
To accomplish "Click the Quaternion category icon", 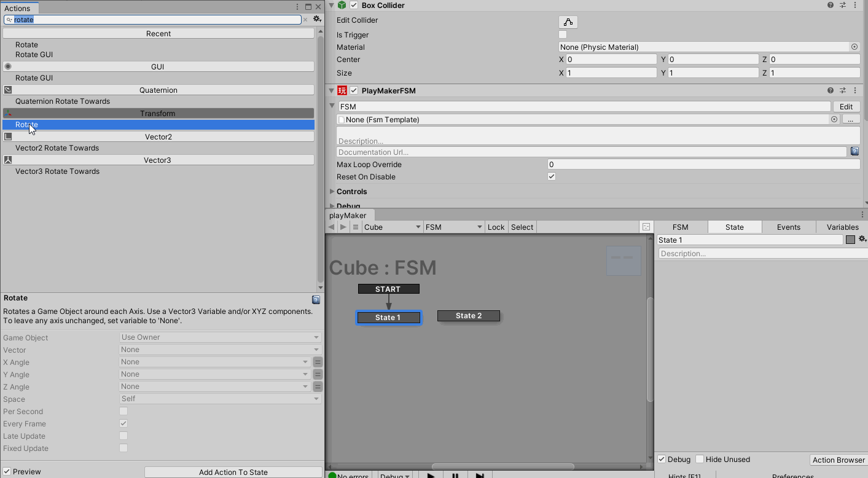I will point(8,90).
